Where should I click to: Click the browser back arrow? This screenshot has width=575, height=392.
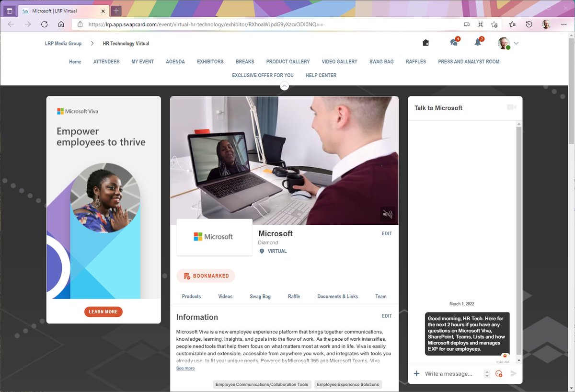tap(11, 24)
